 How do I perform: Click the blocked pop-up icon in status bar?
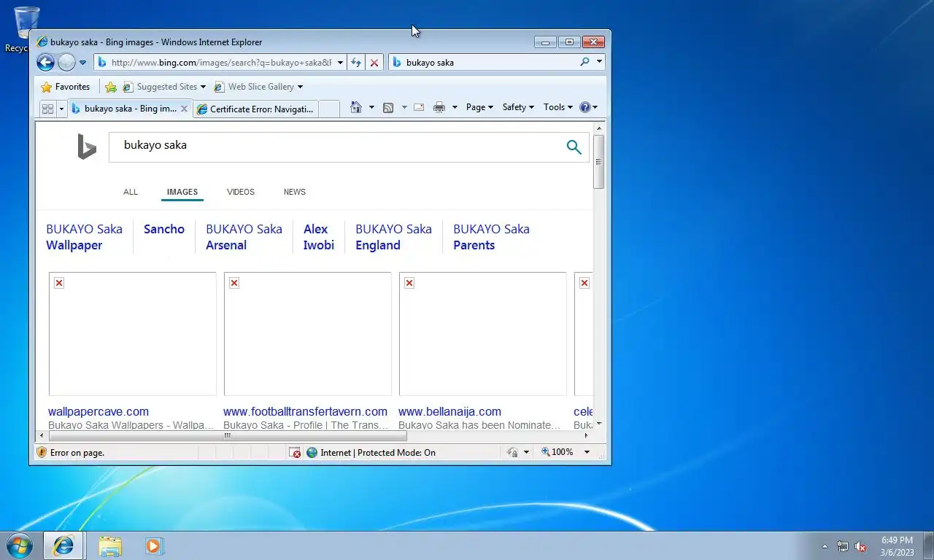point(295,453)
